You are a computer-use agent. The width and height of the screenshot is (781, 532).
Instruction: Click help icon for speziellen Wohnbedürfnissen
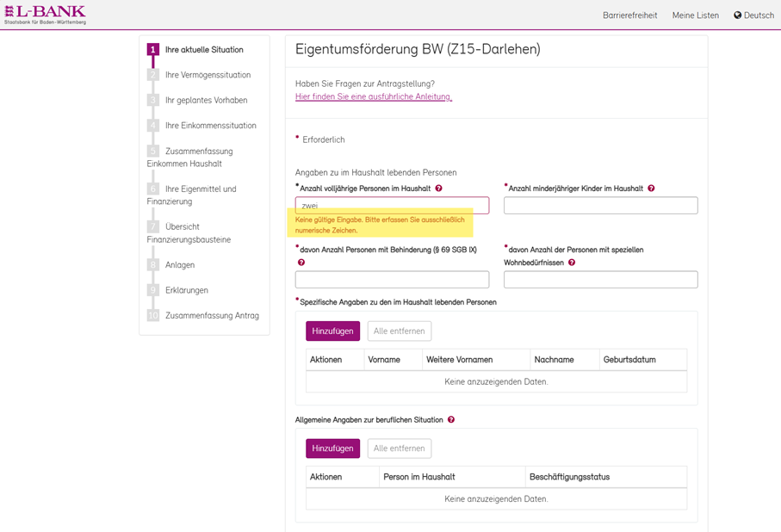[x=572, y=263]
